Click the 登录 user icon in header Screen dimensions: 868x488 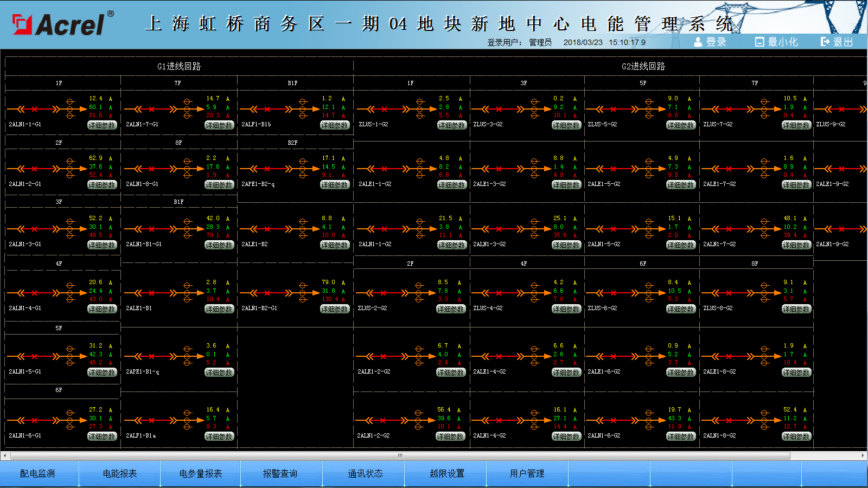coord(698,42)
